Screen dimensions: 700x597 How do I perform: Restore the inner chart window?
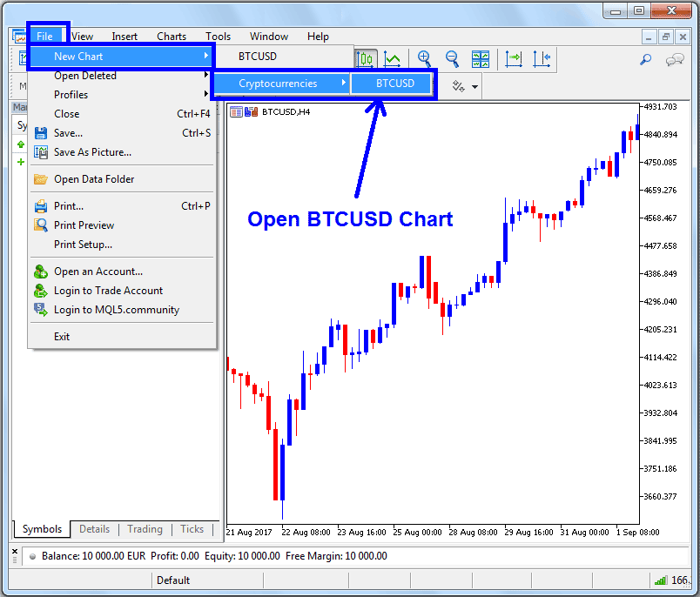(666, 37)
